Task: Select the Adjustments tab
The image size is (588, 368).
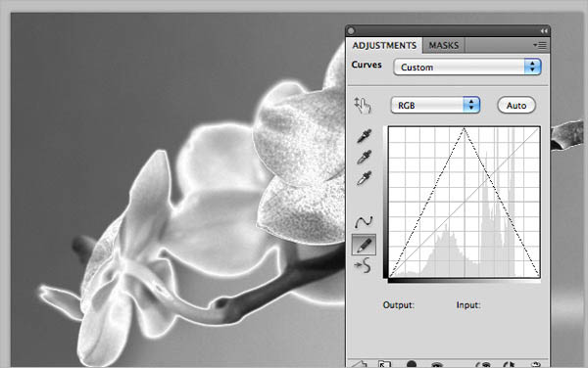Action: tap(384, 45)
